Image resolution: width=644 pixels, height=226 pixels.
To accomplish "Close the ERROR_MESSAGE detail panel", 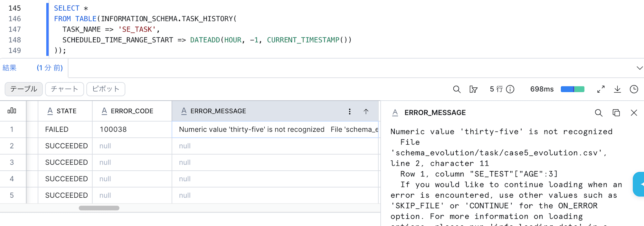I will [x=634, y=113].
